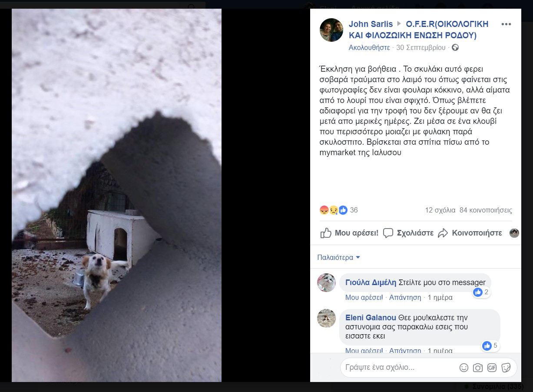Like Γιούλα Διμέλη's comment

click(x=364, y=298)
